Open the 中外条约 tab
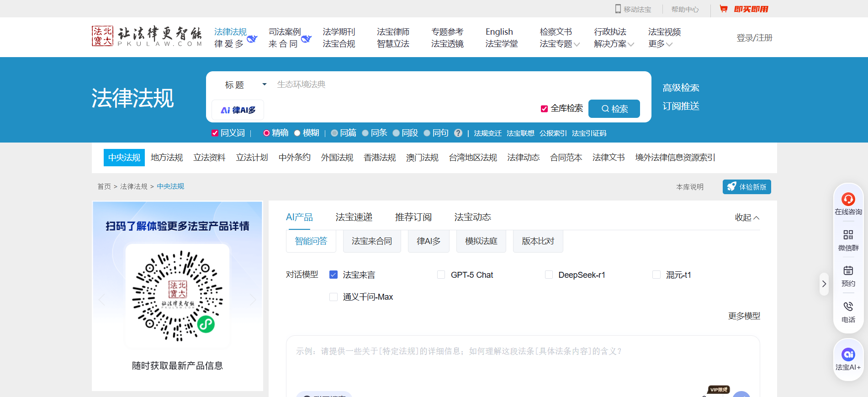Image resolution: width=868 pixels, height=397 pixels. (295, 158)
